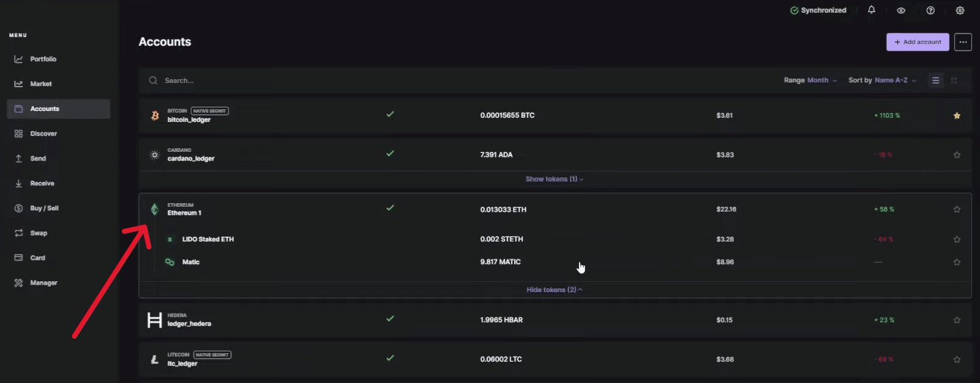Open the notifications bell icon
980x383 pixels.
click(x=872, y=10)
